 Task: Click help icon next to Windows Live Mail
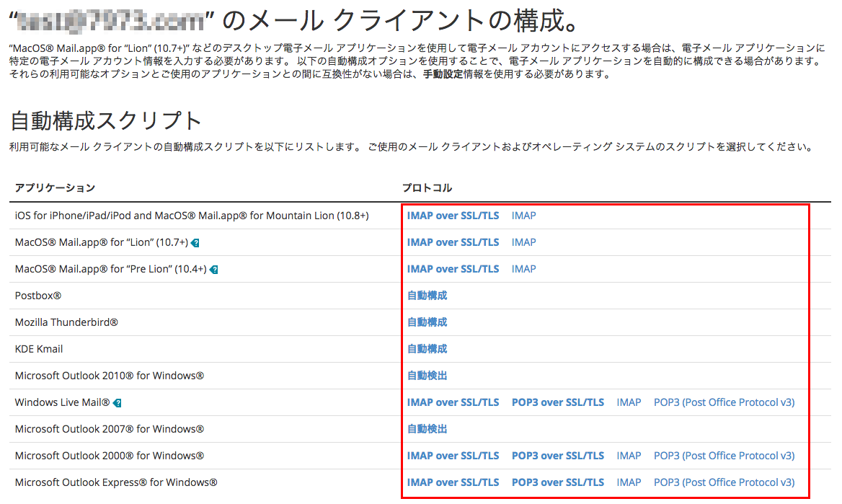pyautogui.click(x=118, y=403)
